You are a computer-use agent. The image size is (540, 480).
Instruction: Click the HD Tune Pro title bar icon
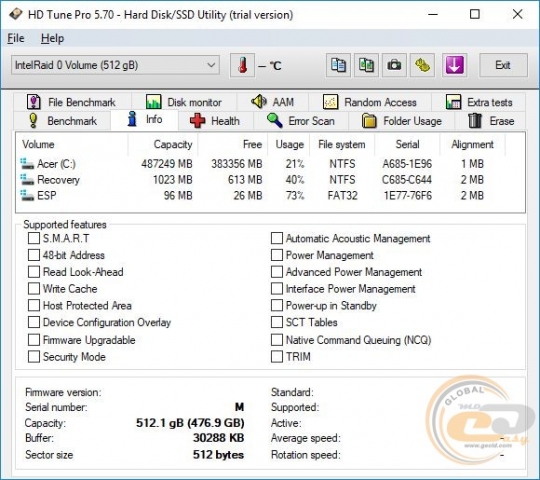pyautogui.click(x=15, y=14)
